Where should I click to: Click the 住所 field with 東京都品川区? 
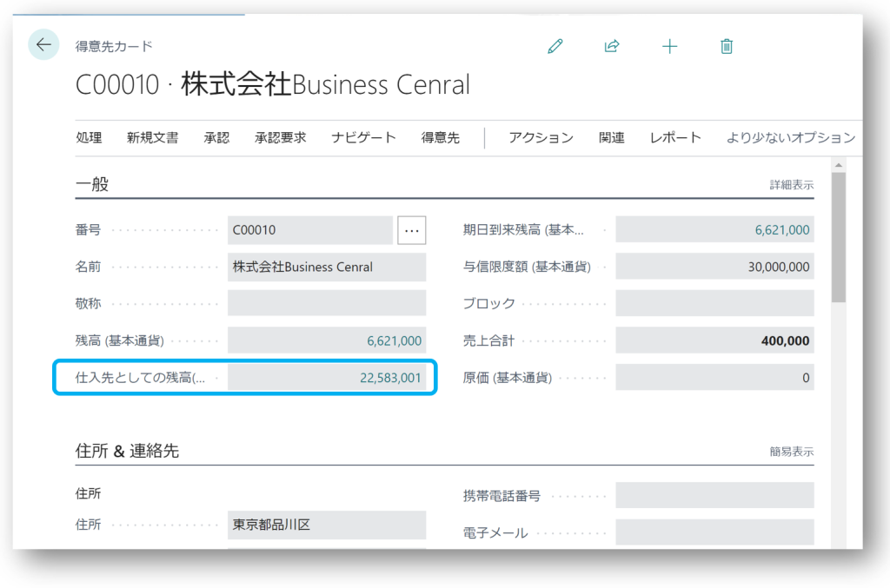(x=327, y=525)
